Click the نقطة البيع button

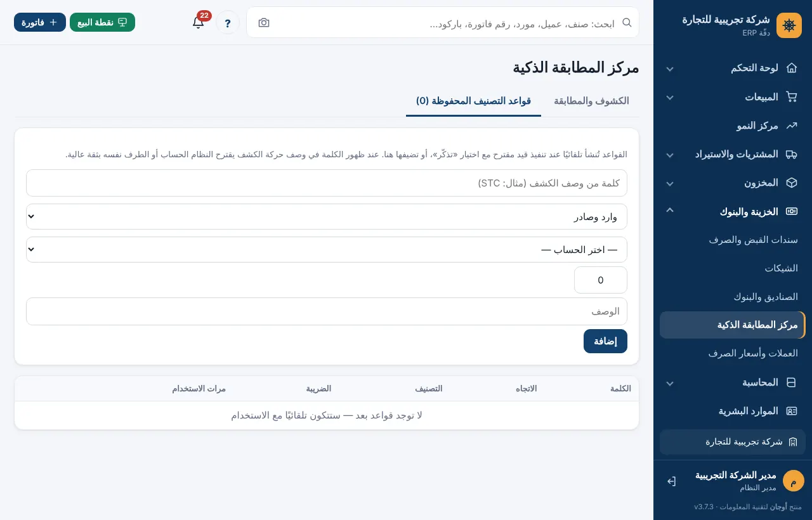(x=102, y=22)
